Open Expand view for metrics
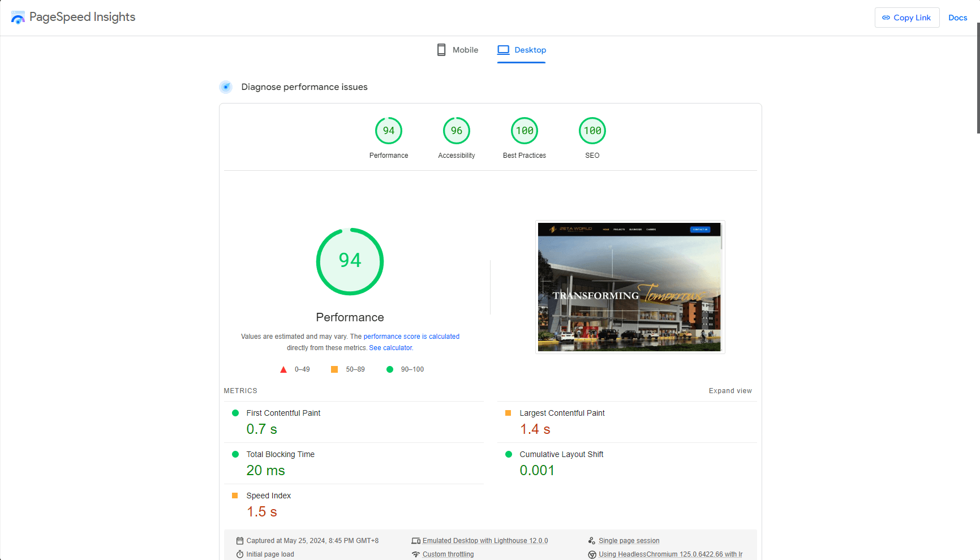 point(730,390)
